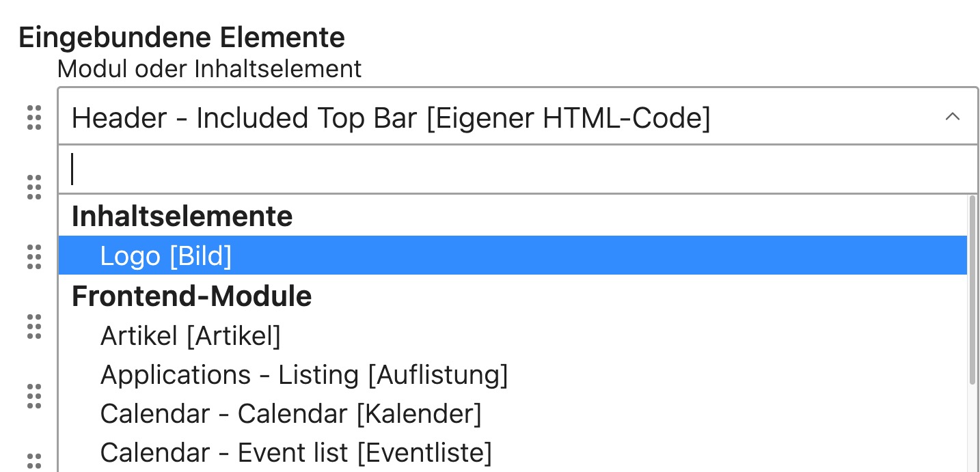
Task: Click the fourth drag handle from the top
Action: tap(34, 327)
